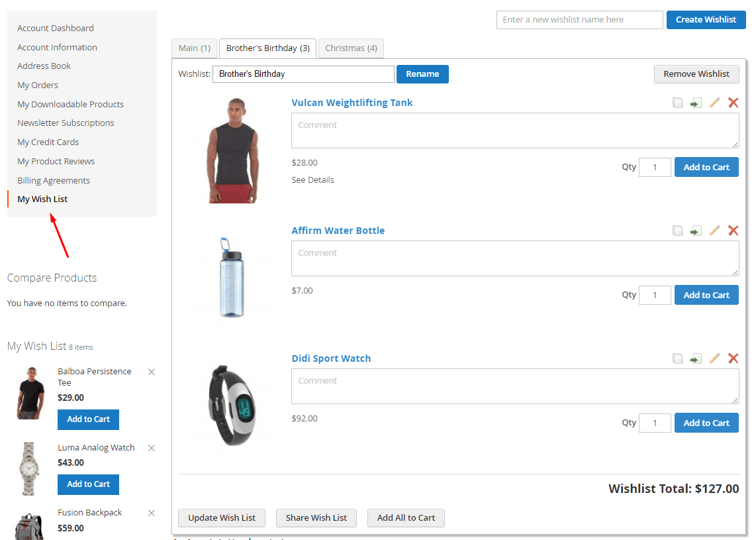Viewport: 756px width, 540px height.
Task: Open the Main wishlist tab
Action: click(194, 48)
